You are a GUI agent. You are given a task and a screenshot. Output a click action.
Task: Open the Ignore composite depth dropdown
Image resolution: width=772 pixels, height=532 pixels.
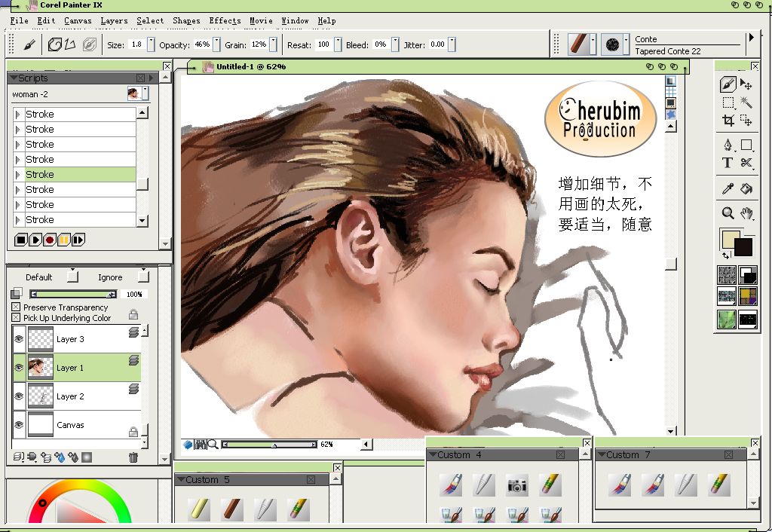coord(143,276)
